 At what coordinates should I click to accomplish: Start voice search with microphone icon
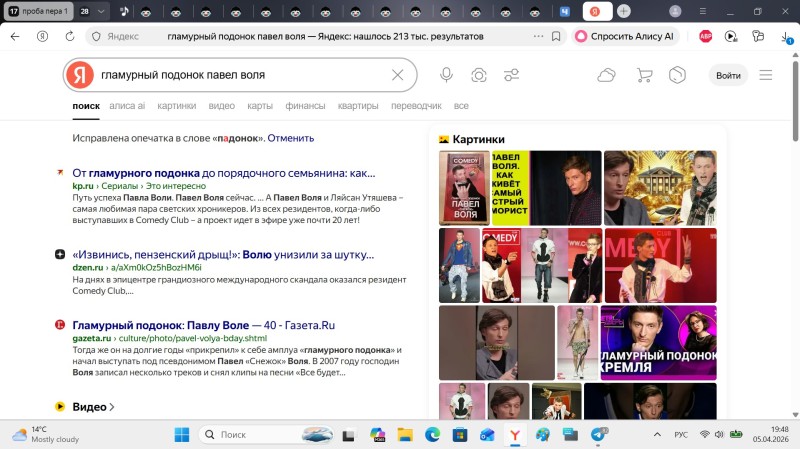[x=446, y=75]
